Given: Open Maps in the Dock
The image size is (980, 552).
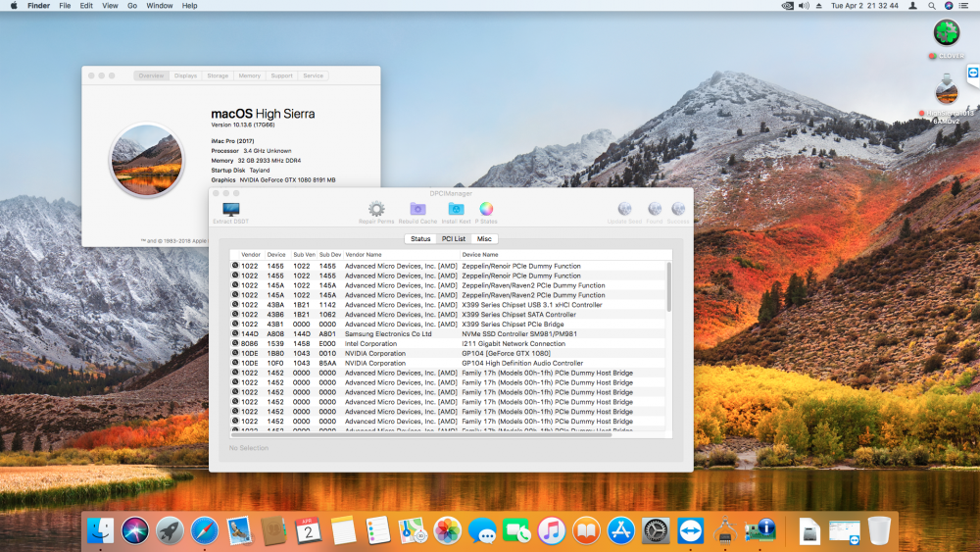Looking at the screenshot, I should [x=413, y=530].
